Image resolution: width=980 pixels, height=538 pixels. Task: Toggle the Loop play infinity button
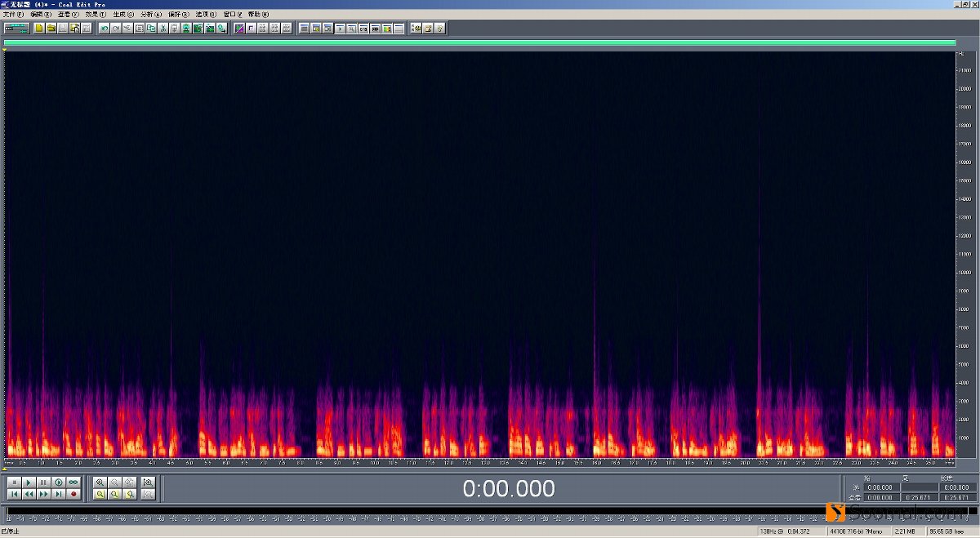[x=73, y=482]
